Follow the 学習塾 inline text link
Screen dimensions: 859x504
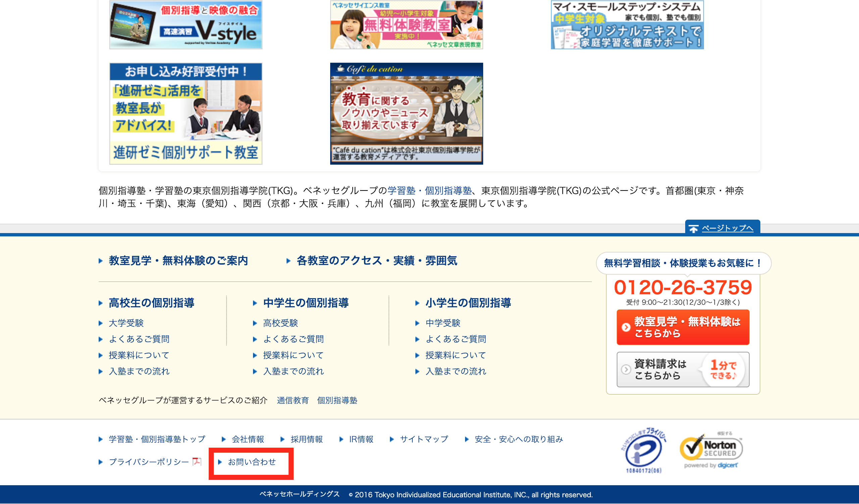click(401, 191)
